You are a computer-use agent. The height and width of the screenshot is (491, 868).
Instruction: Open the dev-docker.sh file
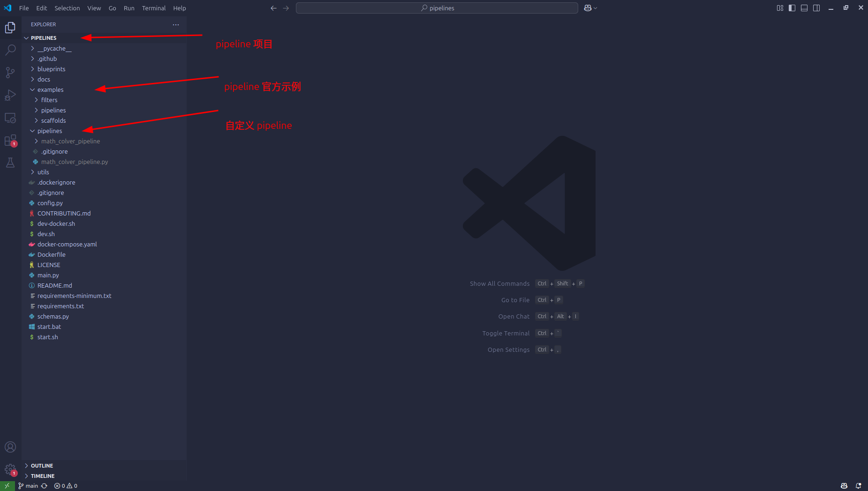104,223
